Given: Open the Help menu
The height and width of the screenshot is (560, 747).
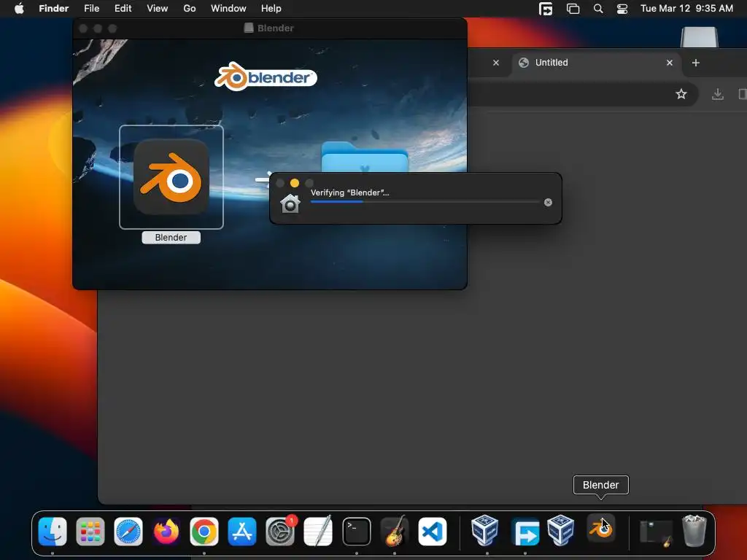Looking at the screenshot, I should point(271,9).
